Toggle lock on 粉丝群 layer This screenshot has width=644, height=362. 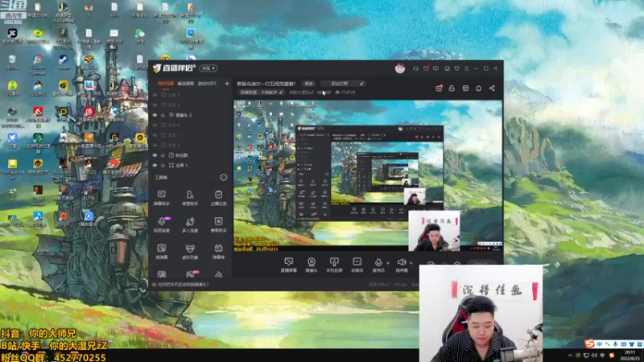163,155
